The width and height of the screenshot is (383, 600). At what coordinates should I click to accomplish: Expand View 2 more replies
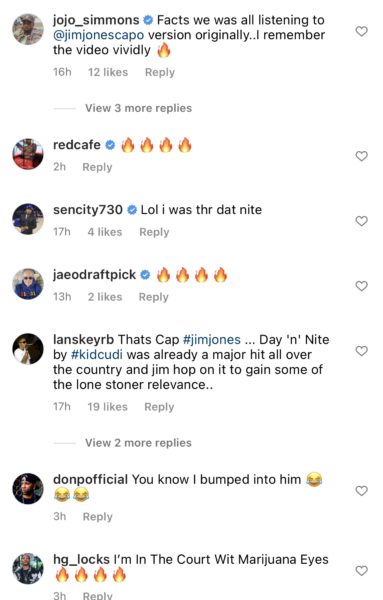[138, 443]
